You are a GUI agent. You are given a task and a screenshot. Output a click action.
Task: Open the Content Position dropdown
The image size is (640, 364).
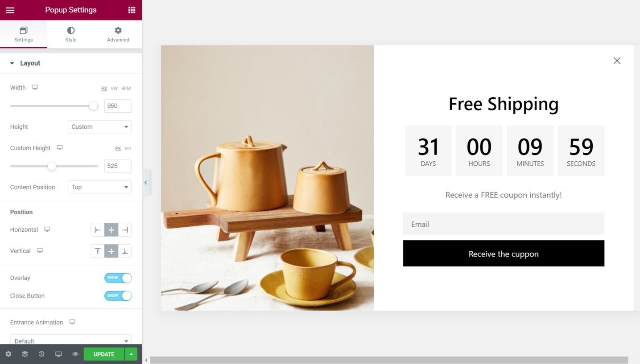click(100, 187)
